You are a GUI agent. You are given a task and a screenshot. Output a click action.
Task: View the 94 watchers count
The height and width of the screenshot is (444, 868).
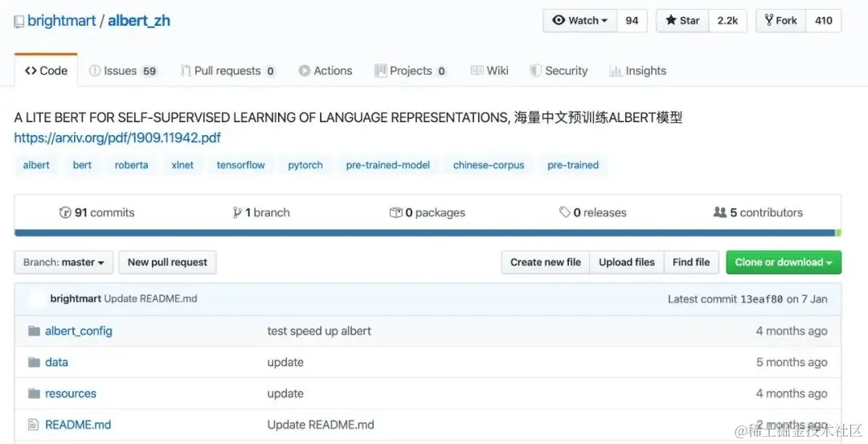[632, 20]
